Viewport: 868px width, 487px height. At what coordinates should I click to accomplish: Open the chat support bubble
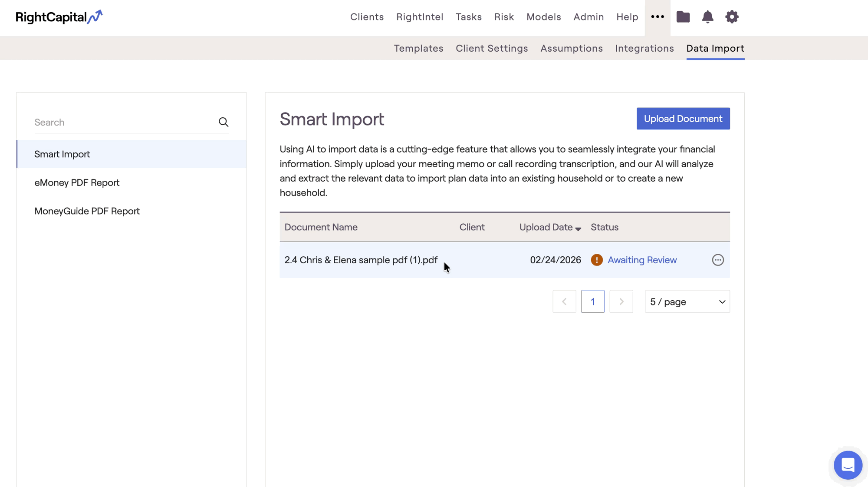point(848,465)
